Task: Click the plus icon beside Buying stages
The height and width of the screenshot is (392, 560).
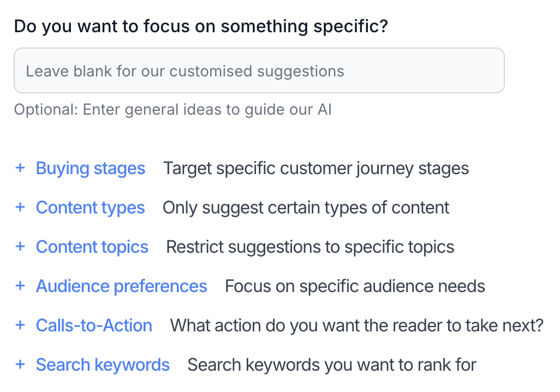Action: pos(20,168)
